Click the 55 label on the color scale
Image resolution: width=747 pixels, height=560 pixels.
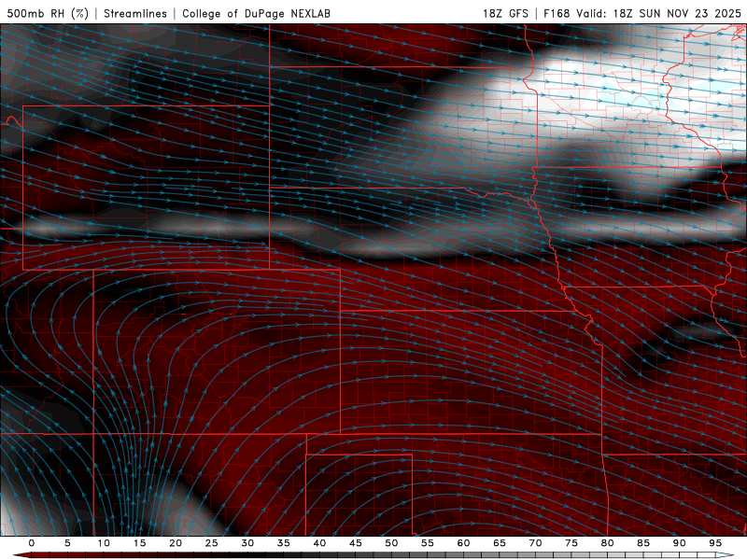[428, 543]
